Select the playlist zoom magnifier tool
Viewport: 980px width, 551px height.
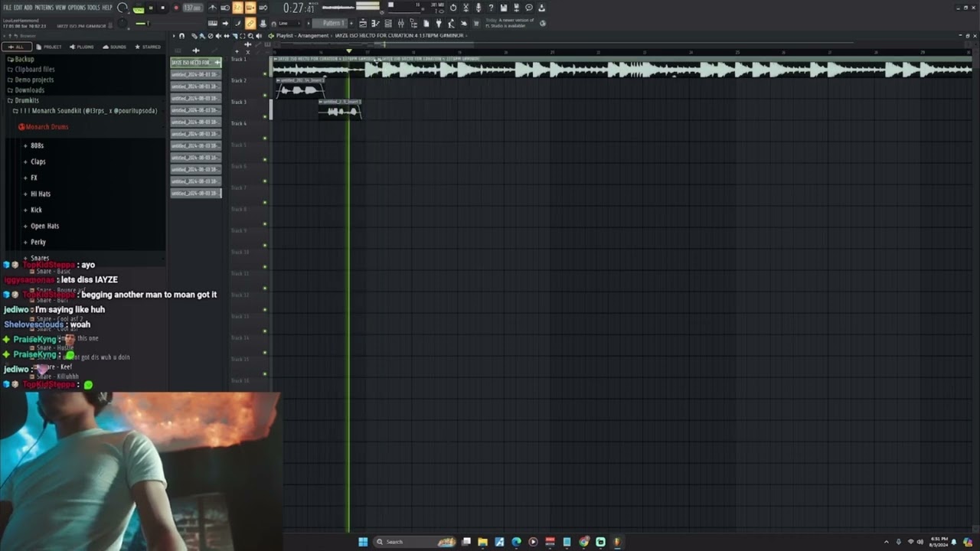click(x=250, y=36)
